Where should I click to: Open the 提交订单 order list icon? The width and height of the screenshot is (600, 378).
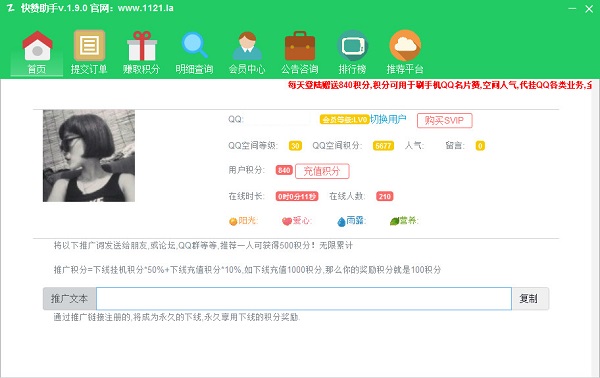tap(89, 46)
